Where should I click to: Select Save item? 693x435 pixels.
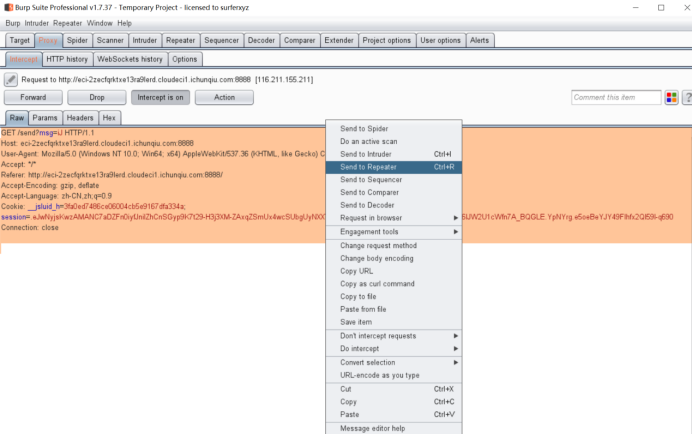(x=394, y=322)
